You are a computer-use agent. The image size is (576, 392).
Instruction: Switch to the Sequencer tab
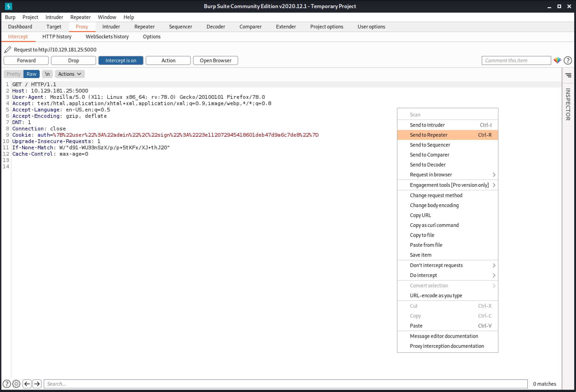(180, 27)
